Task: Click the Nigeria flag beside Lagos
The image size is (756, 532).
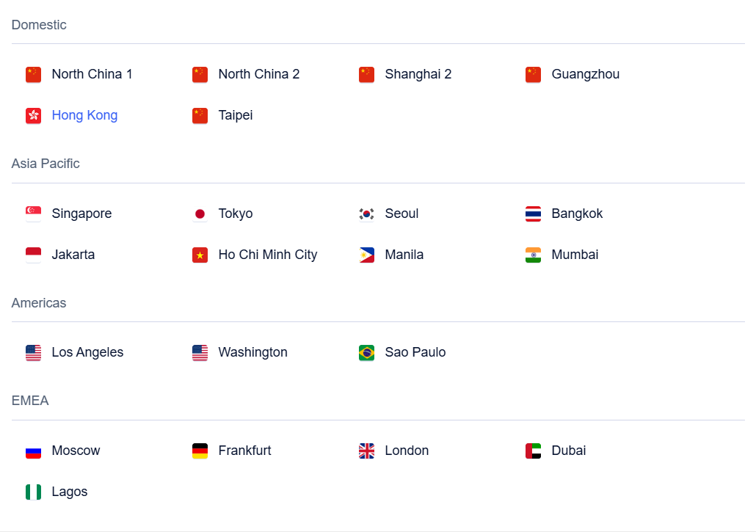Action: coord(33,492)
